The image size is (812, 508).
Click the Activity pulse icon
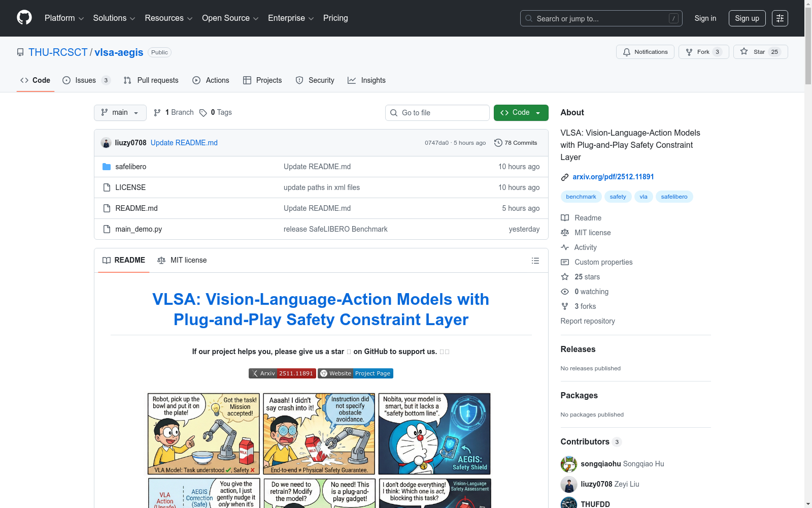[x=565, y=247]
